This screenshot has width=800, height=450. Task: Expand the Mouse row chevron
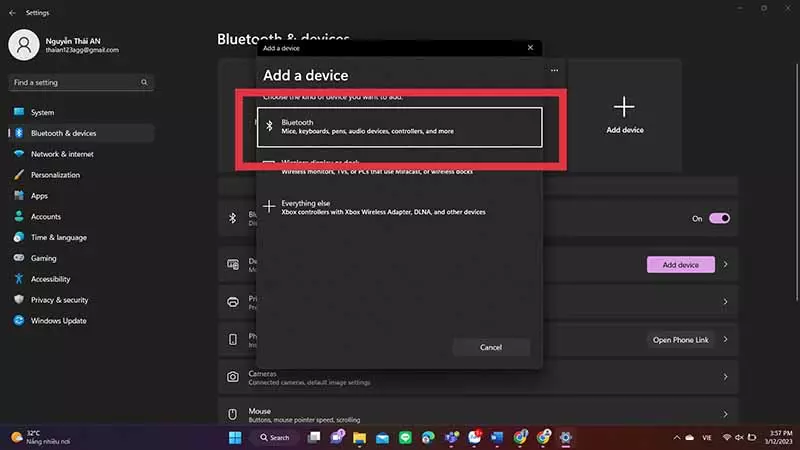tap(725, 414)
